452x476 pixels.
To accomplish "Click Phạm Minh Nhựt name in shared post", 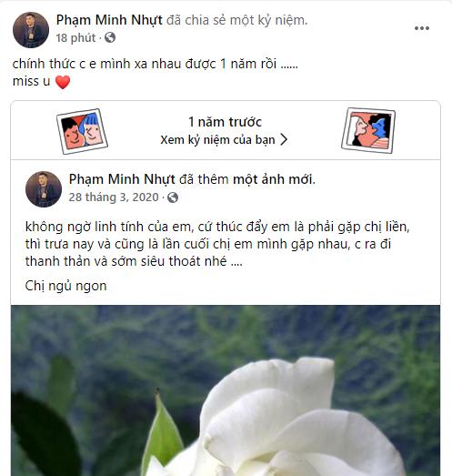I will 122,179.
